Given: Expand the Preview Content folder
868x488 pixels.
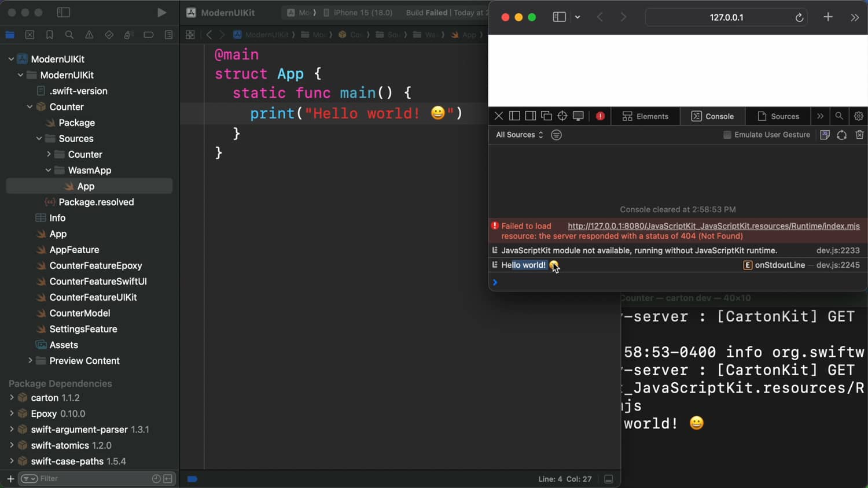Looking at the screenshot, I should click(30, 360).
